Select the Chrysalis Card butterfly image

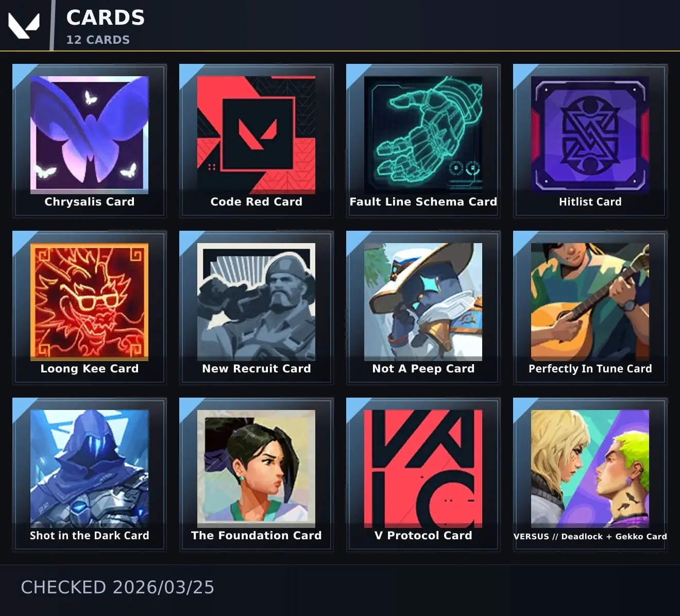point(89,135)
